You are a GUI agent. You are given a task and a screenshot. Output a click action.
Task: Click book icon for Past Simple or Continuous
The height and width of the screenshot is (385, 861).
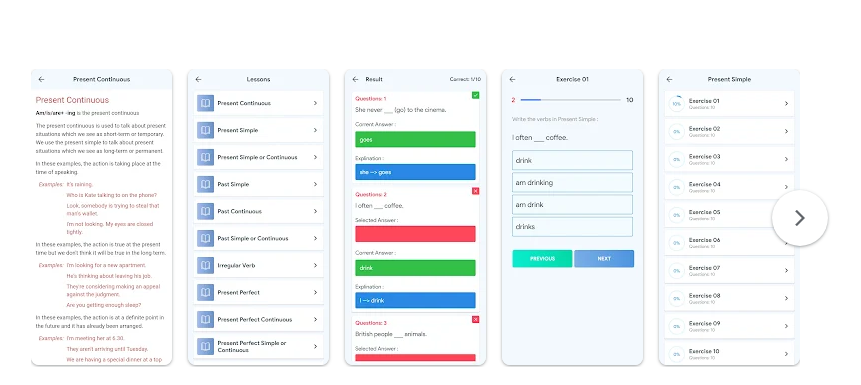tap(205, 238)
